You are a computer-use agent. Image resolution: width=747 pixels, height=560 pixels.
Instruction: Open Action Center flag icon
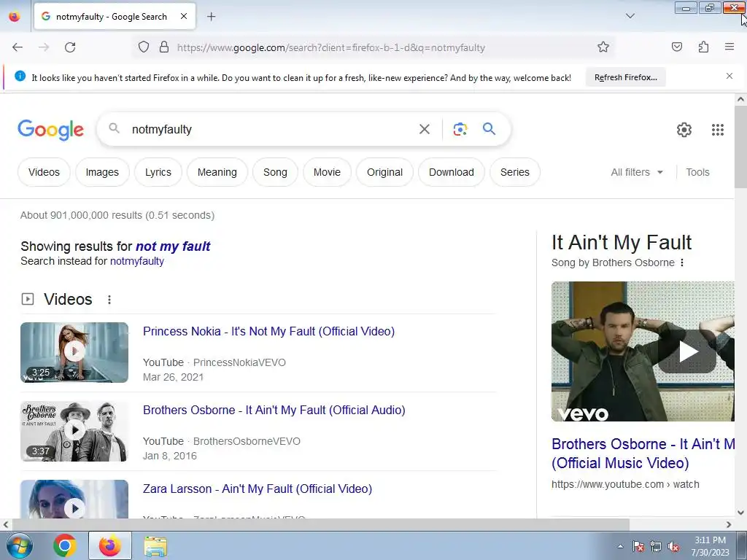pos(638,546)
